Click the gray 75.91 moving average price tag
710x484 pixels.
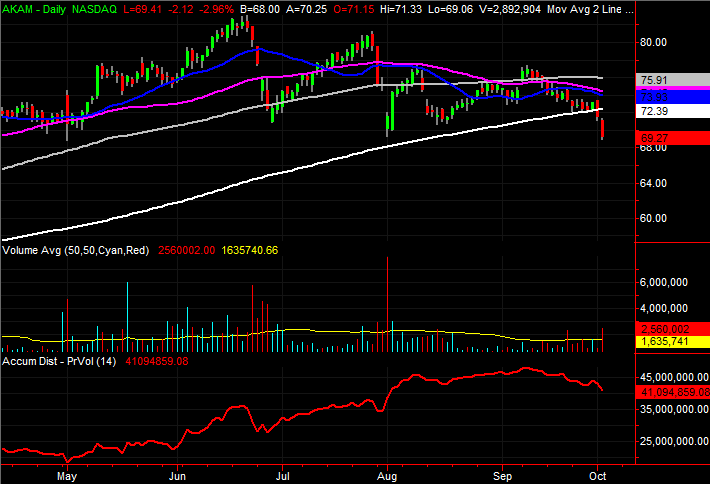673,80
